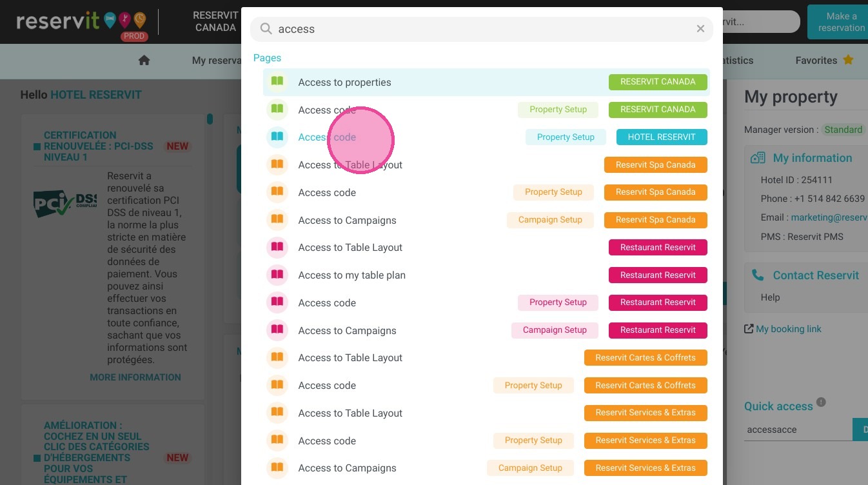Click the Pages section heading

pyautogui.click(x=267, y=57)
